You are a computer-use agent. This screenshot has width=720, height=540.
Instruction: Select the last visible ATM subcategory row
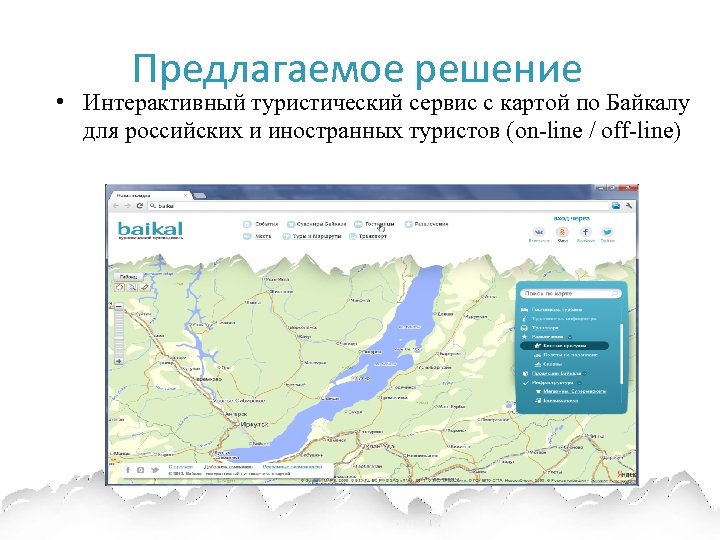pos(557,401)
